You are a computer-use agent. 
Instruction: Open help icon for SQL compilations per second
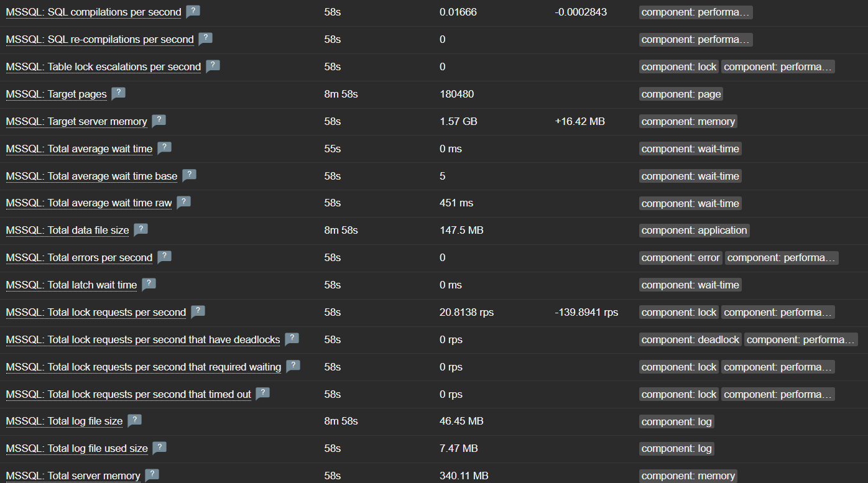[193, 11]
